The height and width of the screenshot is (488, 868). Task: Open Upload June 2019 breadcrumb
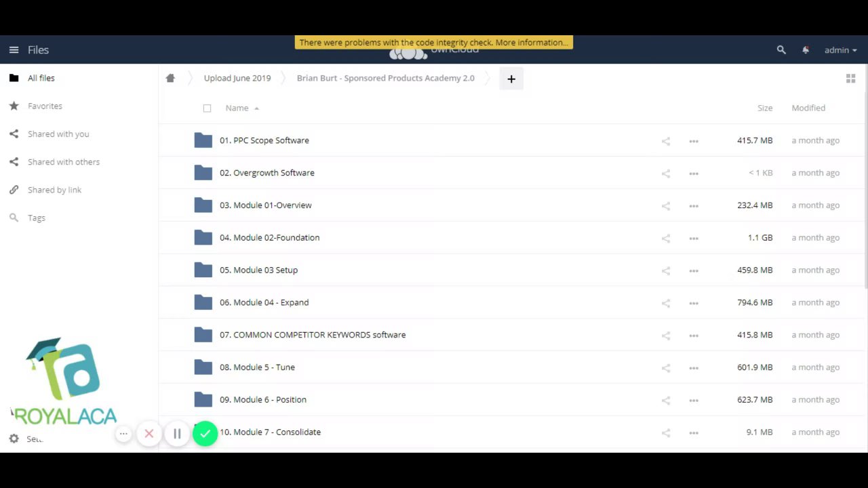coord(237,78)
